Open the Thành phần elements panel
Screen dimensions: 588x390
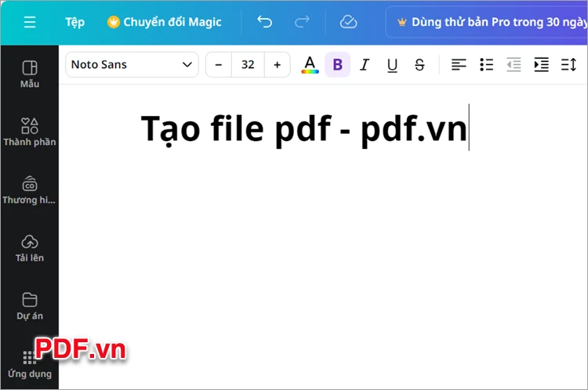30,132
